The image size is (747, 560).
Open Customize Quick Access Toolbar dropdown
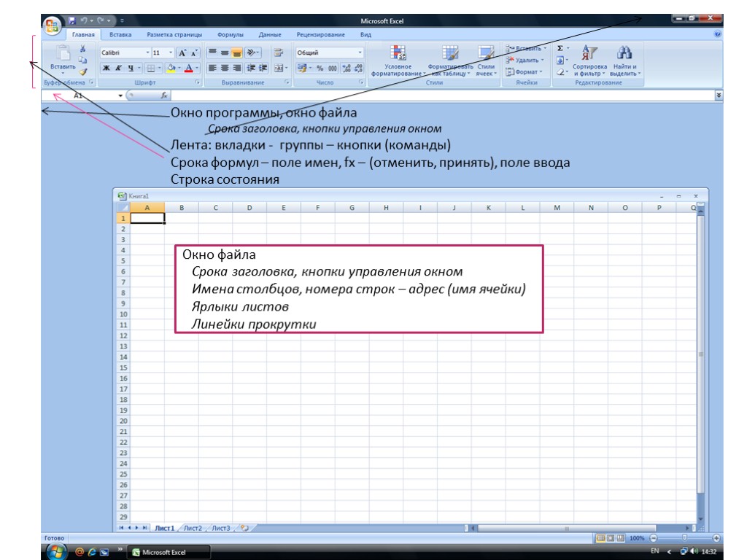point(122,20)
